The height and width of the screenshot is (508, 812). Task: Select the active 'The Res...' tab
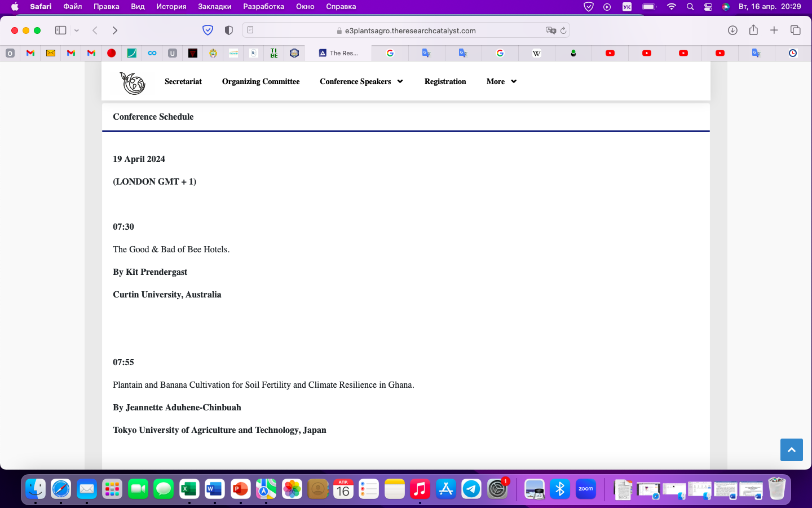coord(338,53)
